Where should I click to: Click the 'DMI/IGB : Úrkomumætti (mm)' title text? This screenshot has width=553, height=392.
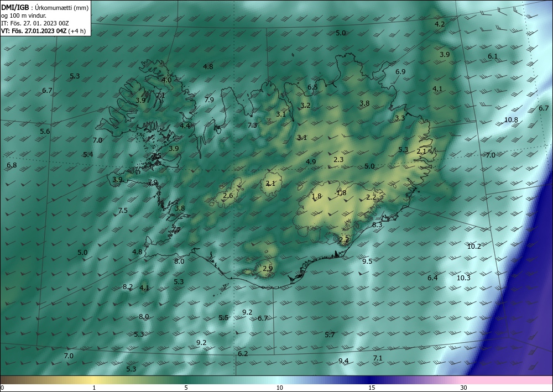tap(45, 8)
